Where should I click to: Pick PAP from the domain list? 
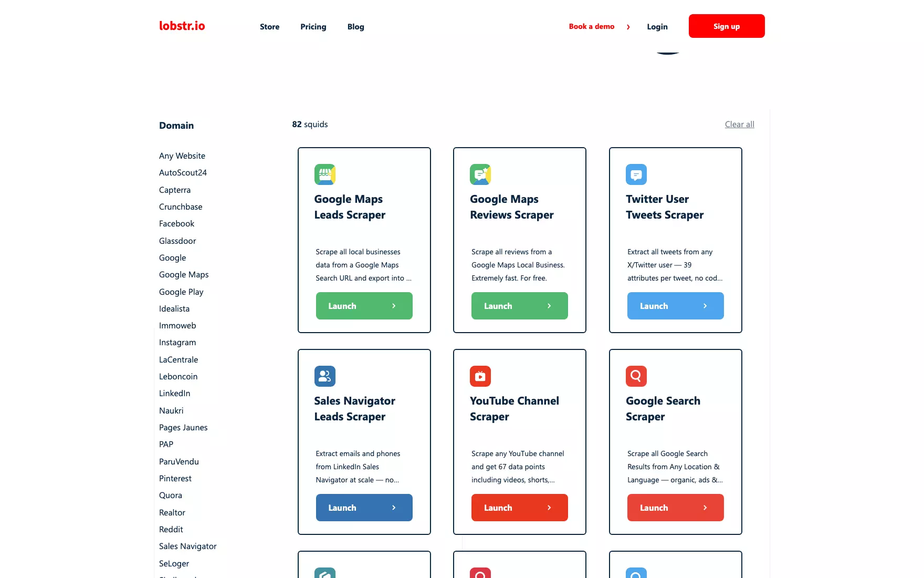pyautogui.click(x=166, y=445)
